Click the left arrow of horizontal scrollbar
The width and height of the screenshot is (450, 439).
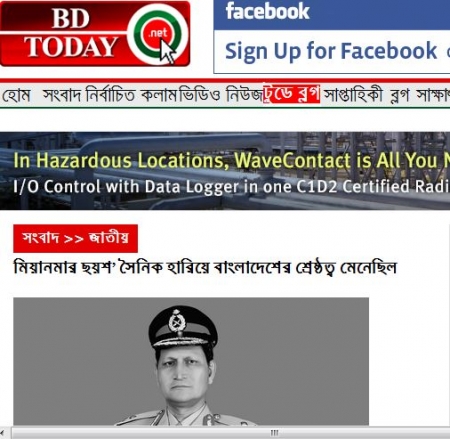(3, 433)
